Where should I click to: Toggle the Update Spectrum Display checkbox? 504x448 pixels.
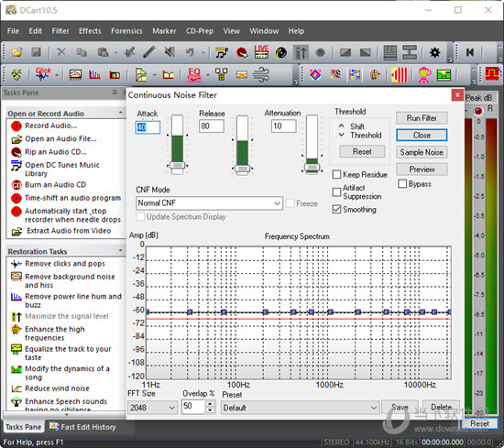click(140, 216)
